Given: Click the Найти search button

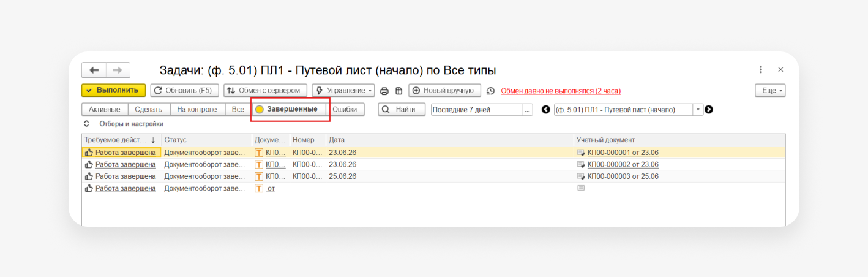Looking at the screenshot, I should pyautogui.click(x=402, y=109).
